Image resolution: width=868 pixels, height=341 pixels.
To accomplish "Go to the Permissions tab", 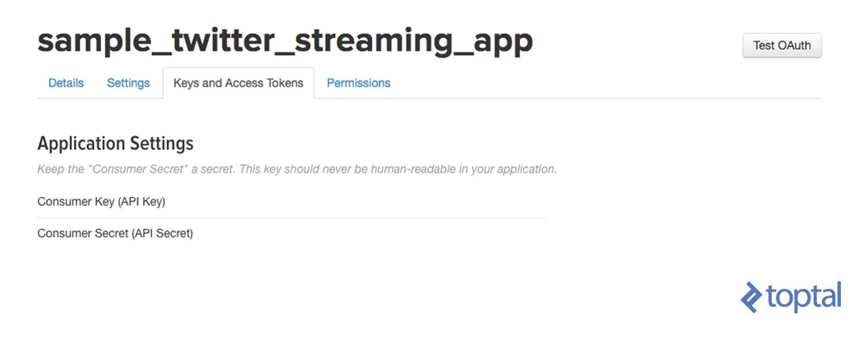I will coord(359,83).
